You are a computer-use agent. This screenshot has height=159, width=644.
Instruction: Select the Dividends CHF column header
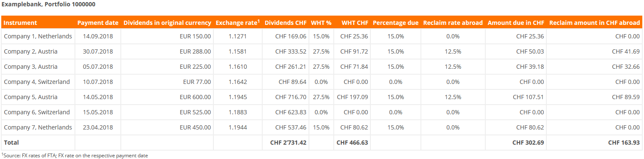(x=285, y=23)
